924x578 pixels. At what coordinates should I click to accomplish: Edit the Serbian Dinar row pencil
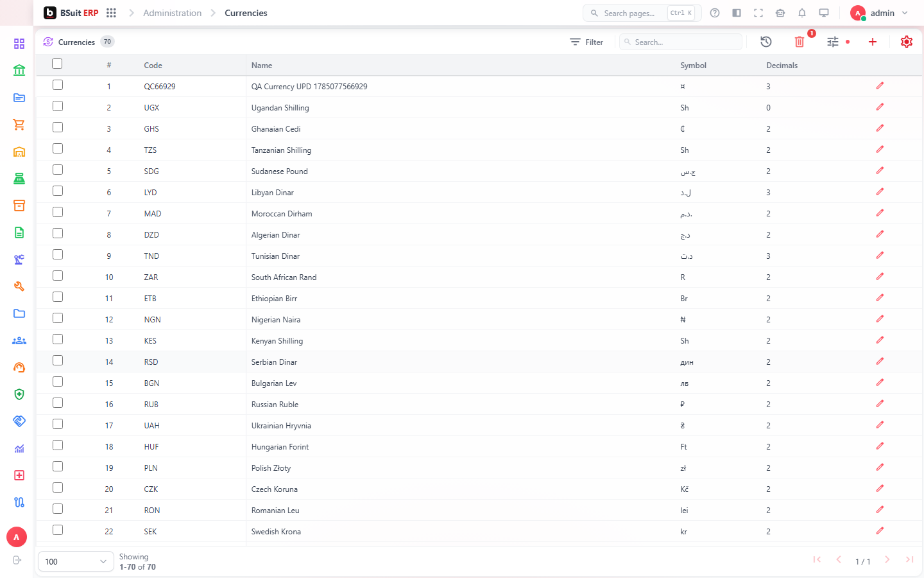[880, 362]
